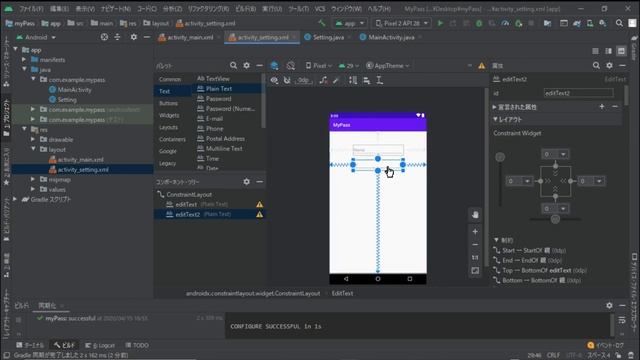Viewport: 640px width, 360px height.
Task: Search the palette with magnifier icon
Action: (233, 65)
